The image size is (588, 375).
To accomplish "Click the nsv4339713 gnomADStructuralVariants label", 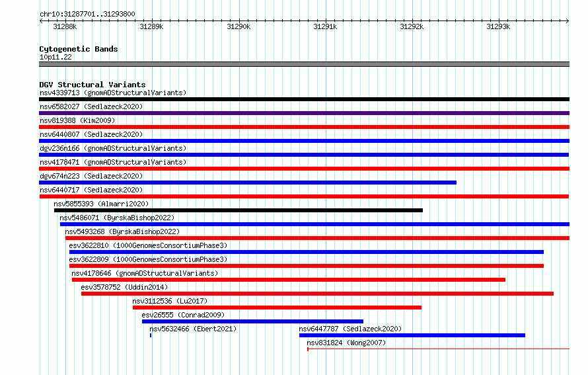I will click(113, 93).
